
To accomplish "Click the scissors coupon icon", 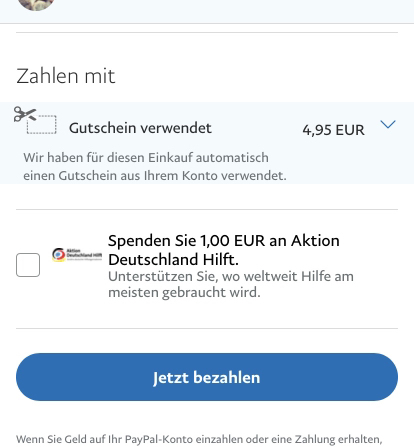I will coord(25,114).
